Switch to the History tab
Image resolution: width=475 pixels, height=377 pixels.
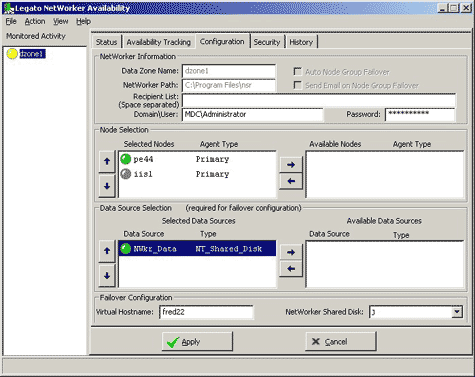(301, 42)
